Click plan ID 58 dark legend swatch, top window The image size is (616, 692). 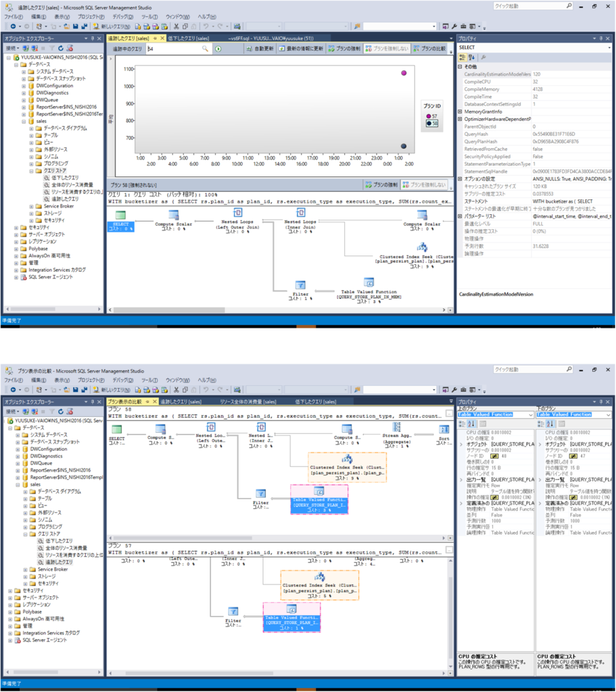point(428,123)
